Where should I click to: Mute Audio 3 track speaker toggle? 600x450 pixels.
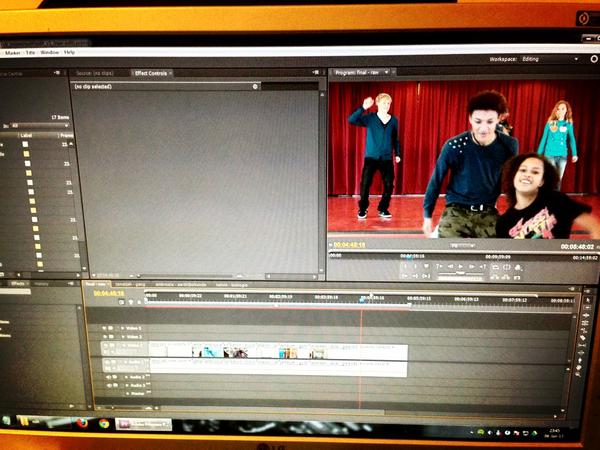pyautogui.click(x=109, y=385)
